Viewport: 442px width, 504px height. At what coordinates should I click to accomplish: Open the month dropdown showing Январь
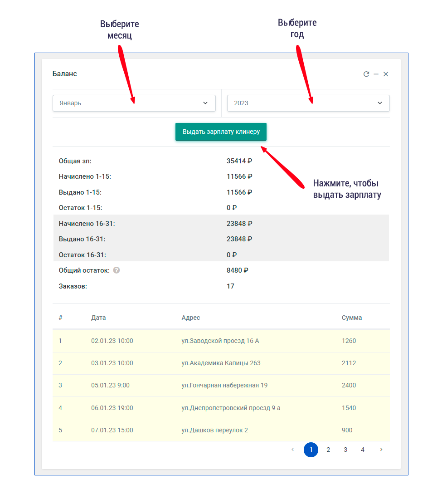click(x=134, y=103)
